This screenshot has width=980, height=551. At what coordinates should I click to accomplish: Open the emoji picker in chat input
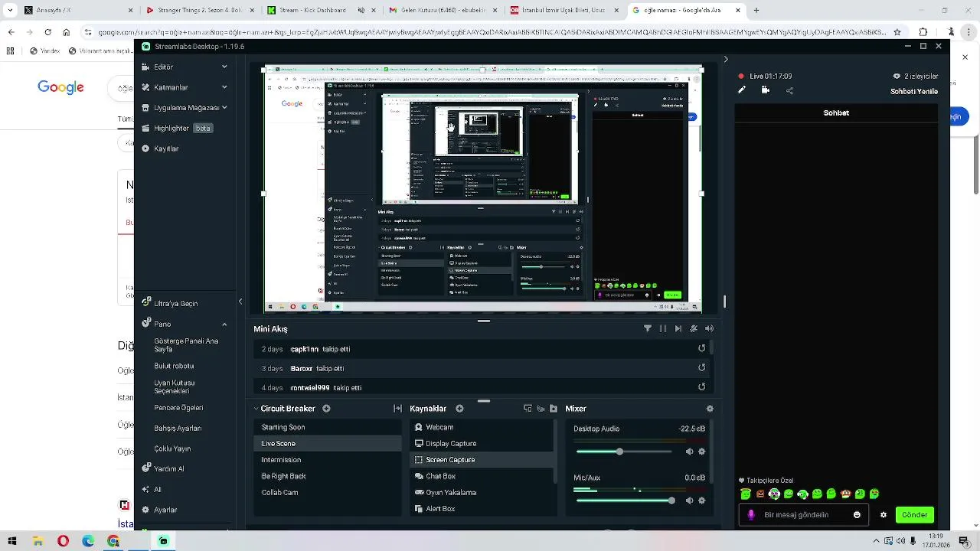point(857,515)
